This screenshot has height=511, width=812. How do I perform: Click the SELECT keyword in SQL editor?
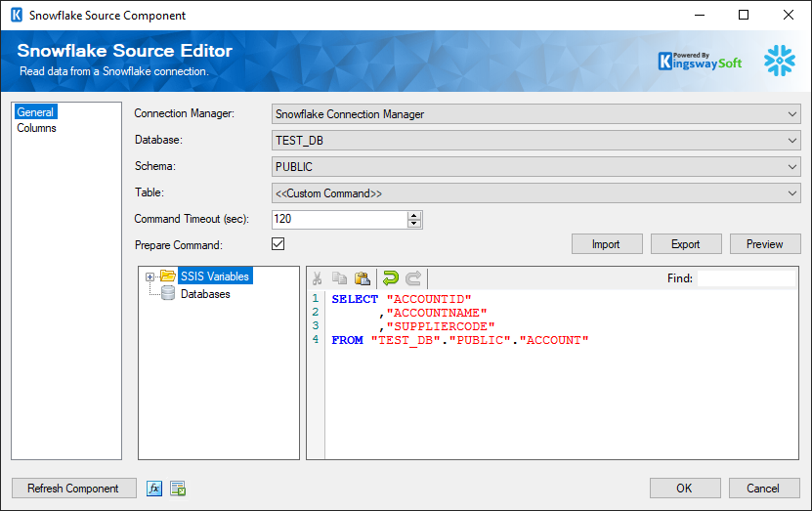click(355, 299)
